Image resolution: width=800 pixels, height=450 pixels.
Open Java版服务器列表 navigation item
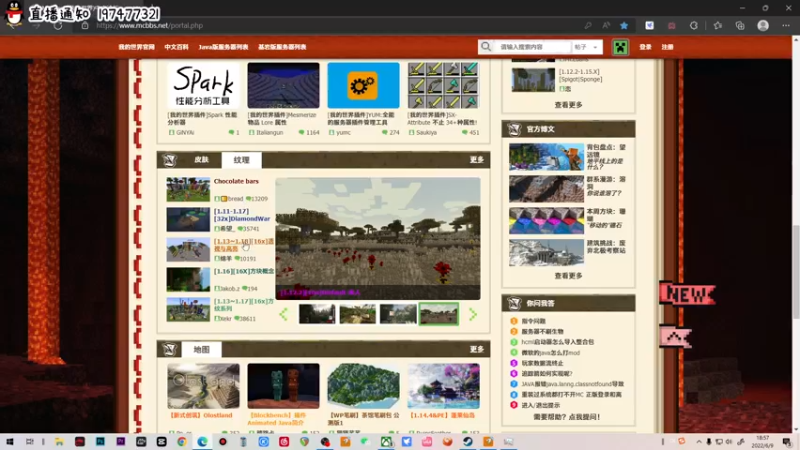point(223,47)
